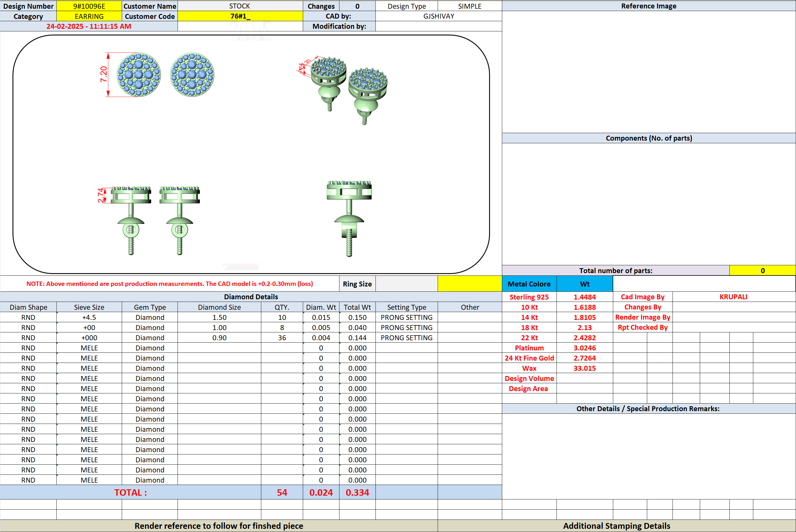Click the yellow cell next to Ring Size

point(470,284)
